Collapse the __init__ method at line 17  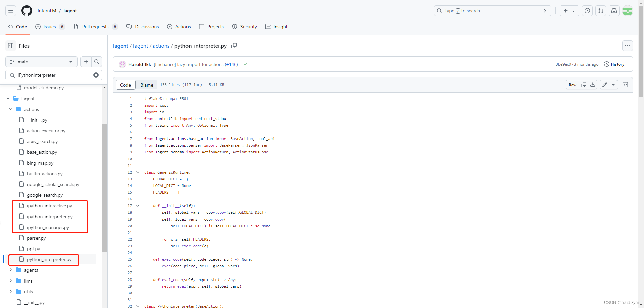click(138, 206)
